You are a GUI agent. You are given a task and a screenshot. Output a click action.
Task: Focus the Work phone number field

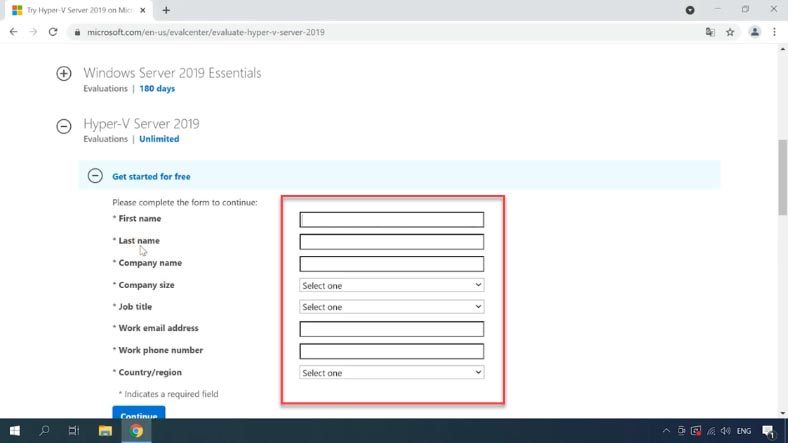[x=391, y=351]
